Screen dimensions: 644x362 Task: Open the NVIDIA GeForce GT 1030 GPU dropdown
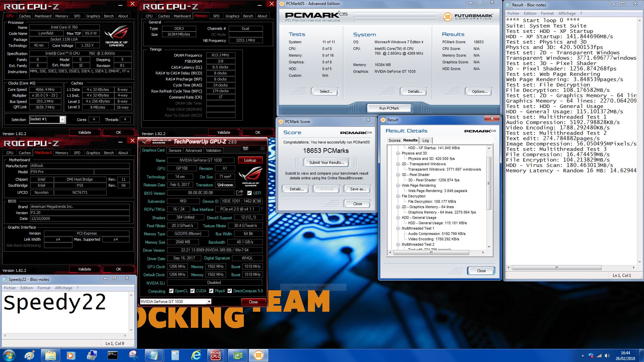(209, 302)
